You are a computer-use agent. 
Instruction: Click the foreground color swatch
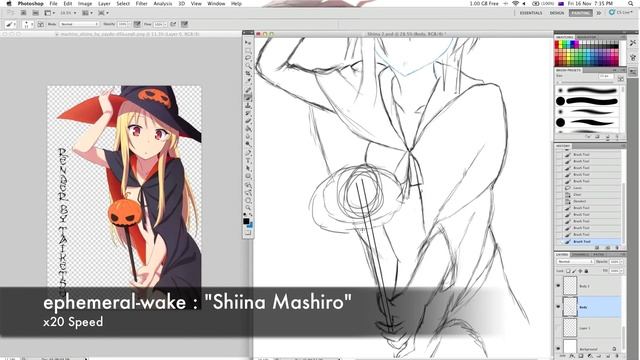pyautogui.click(x=246, y=221)
